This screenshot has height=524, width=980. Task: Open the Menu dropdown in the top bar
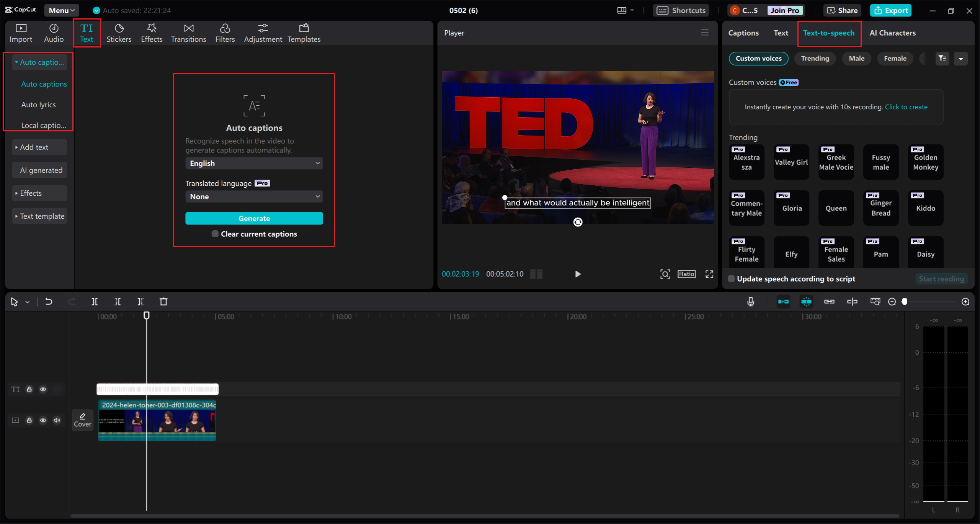tap(61, 10)
